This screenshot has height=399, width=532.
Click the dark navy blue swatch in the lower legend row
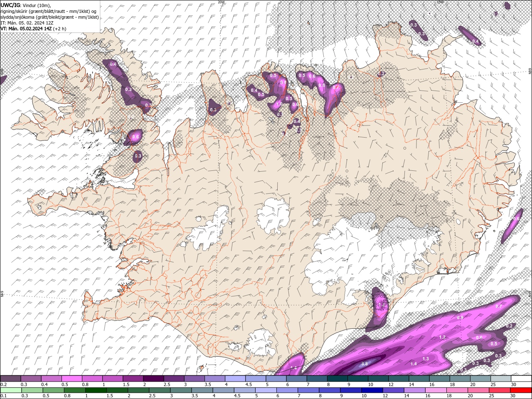(x=371, y=390)
